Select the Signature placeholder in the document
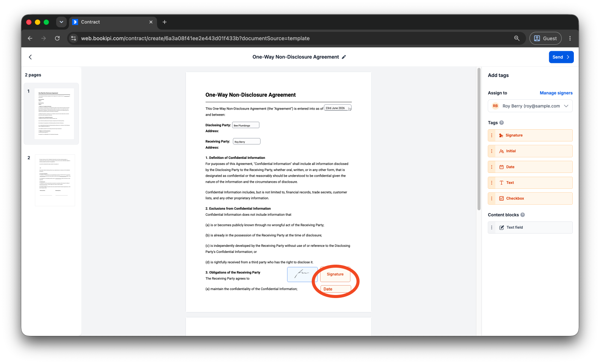The height and width of the screenshot is (364, 600). [x=335, y=274]
